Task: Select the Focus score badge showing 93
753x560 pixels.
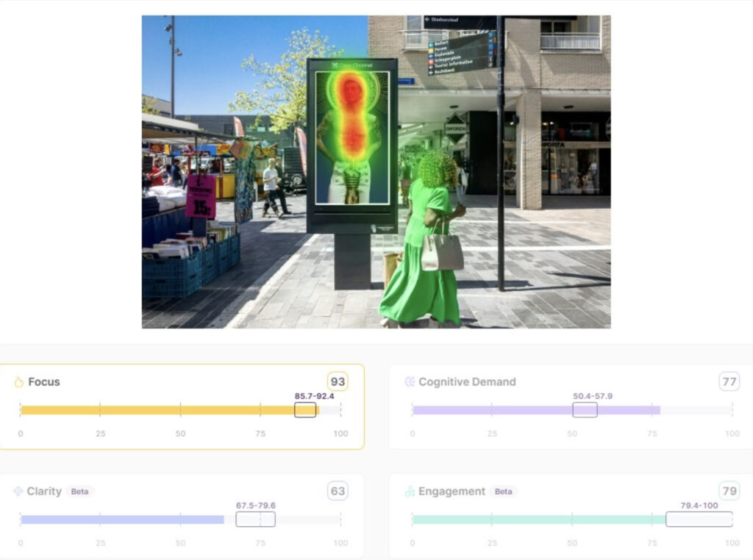Action: [338, 381]
